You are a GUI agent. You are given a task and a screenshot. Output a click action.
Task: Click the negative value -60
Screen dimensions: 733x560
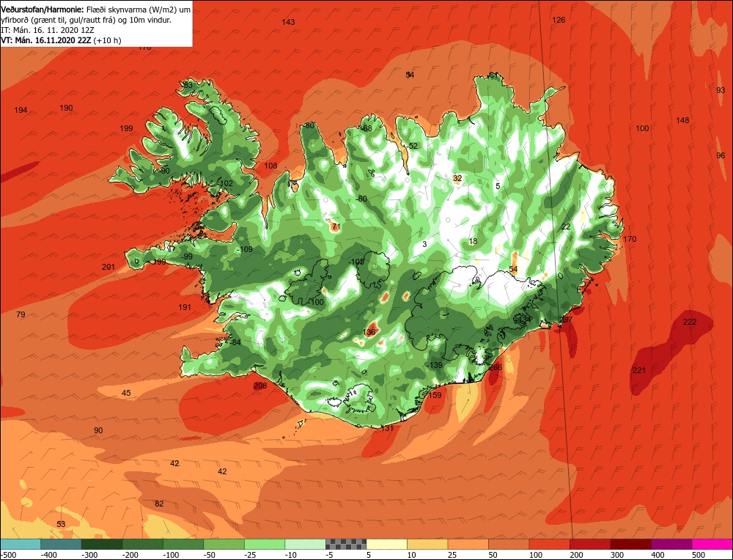(x=361, y=199)
